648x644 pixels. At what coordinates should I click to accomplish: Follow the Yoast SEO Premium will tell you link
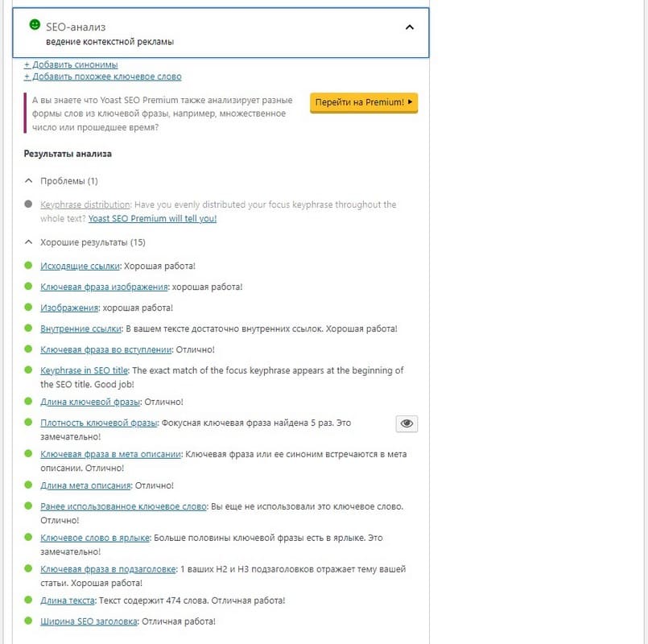[152, 219]
